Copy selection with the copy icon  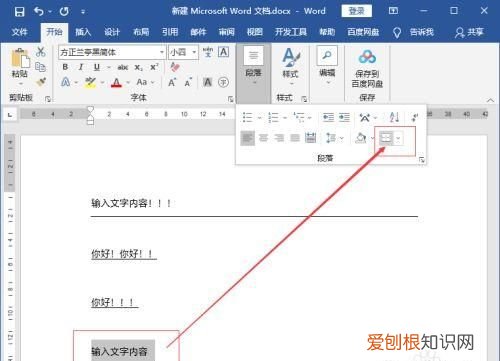point(40,67)
